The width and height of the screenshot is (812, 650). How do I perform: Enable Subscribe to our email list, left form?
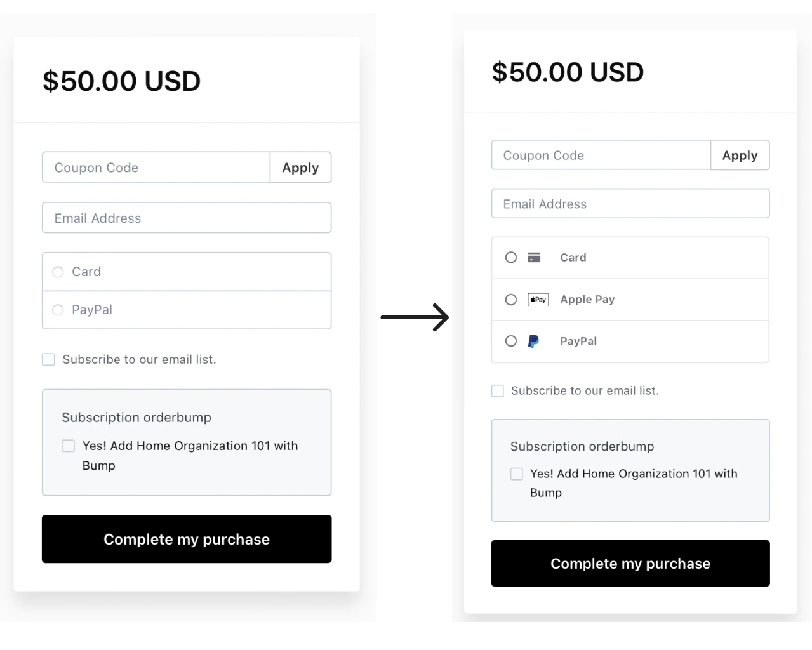48,359
